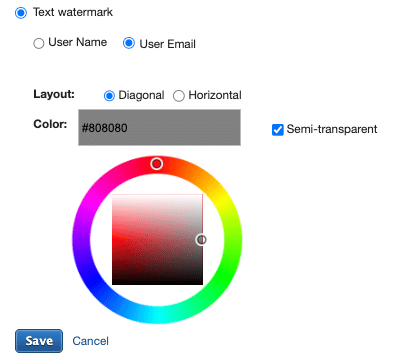Select the Text watermark radio button
This screenshot has height=363, width=396.
pos(21,13)
